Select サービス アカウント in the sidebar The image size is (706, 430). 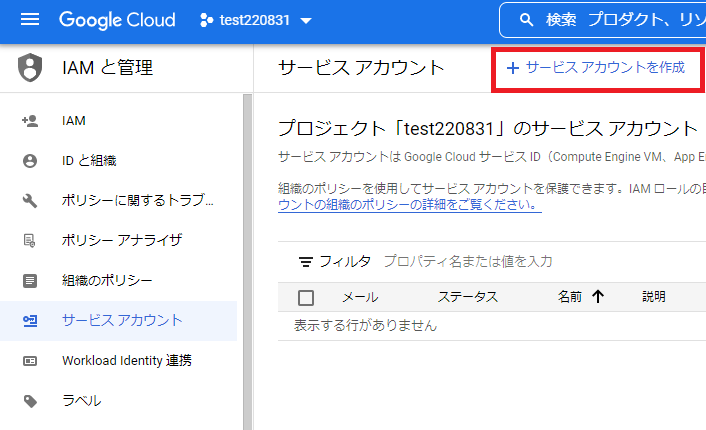(x=122, y=321)
